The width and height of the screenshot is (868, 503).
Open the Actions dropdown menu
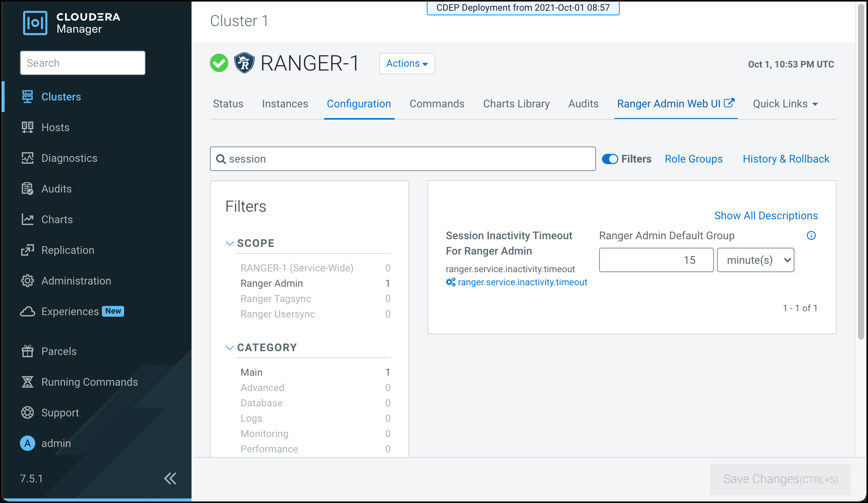click(406, 64)
